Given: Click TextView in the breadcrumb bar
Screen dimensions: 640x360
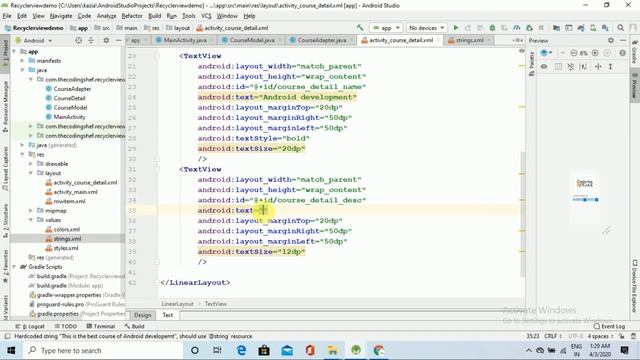Looking at the screenshot, I should [216, 304].
